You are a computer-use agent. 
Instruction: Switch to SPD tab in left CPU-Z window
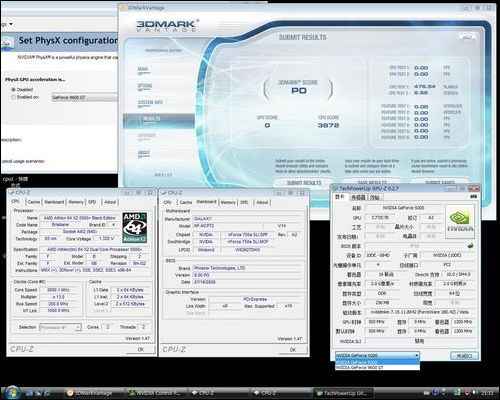(92, 202)
